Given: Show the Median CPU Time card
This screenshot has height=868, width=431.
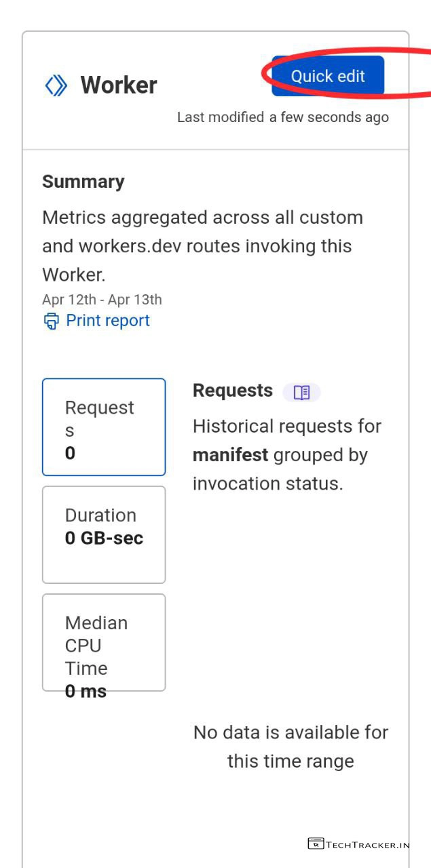Looking at the screenshot, I should pyautogui.click(x=103, y=642).
